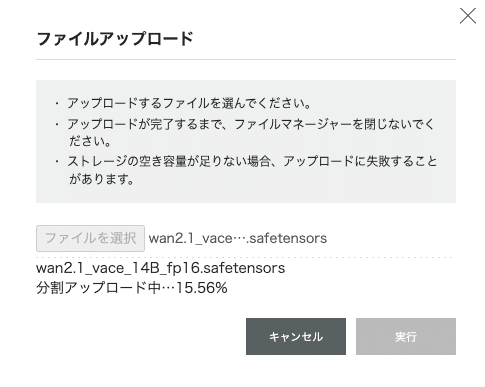This screenshot has width=485, height=387.
Task: Click the キャンセル button
Action: [x=296, y=336]
